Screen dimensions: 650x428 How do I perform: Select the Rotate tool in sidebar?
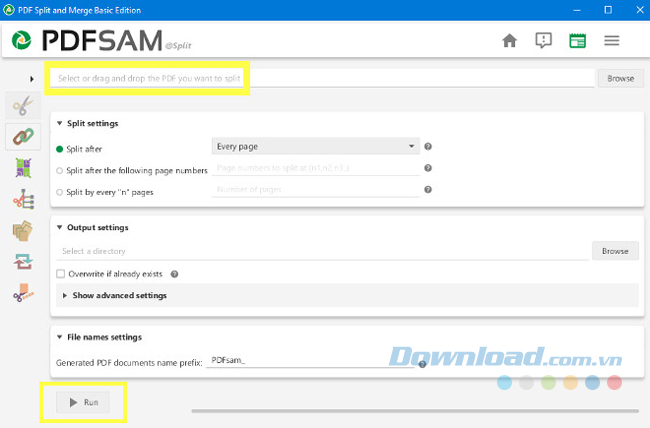(23, 262)
